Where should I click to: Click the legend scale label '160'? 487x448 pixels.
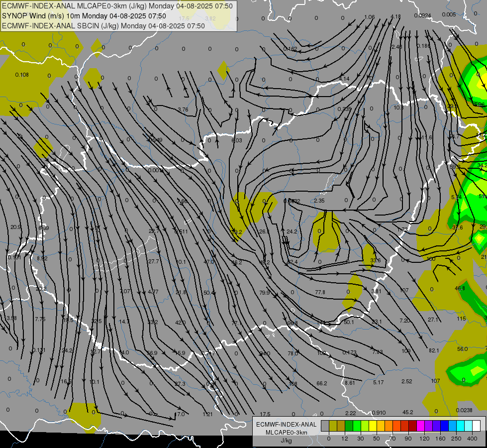[x=440, y=439]
